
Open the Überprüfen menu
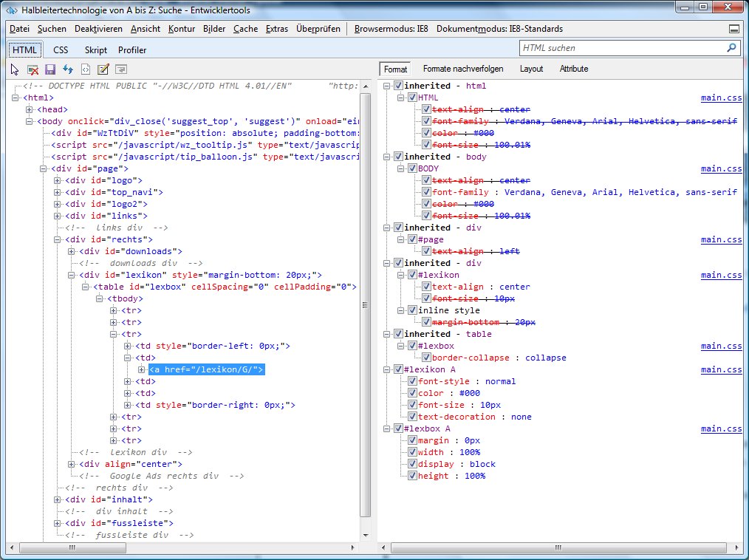click(318, 29)
